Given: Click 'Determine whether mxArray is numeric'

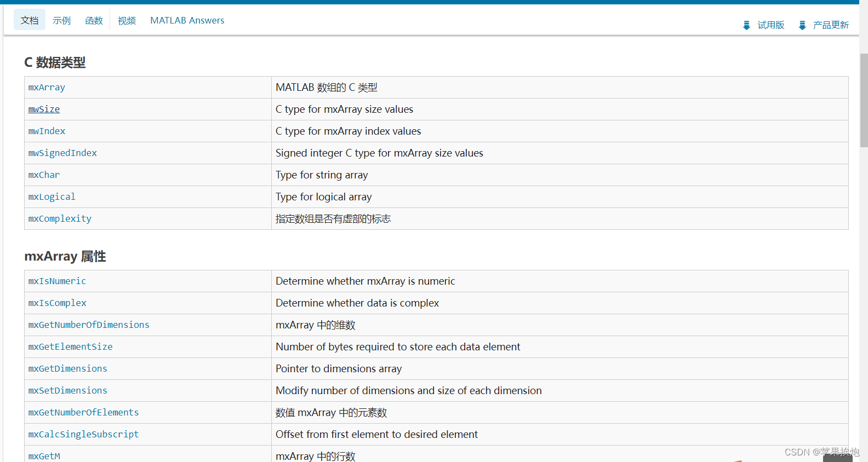Looking at the screenshot, I should [365, 281].
